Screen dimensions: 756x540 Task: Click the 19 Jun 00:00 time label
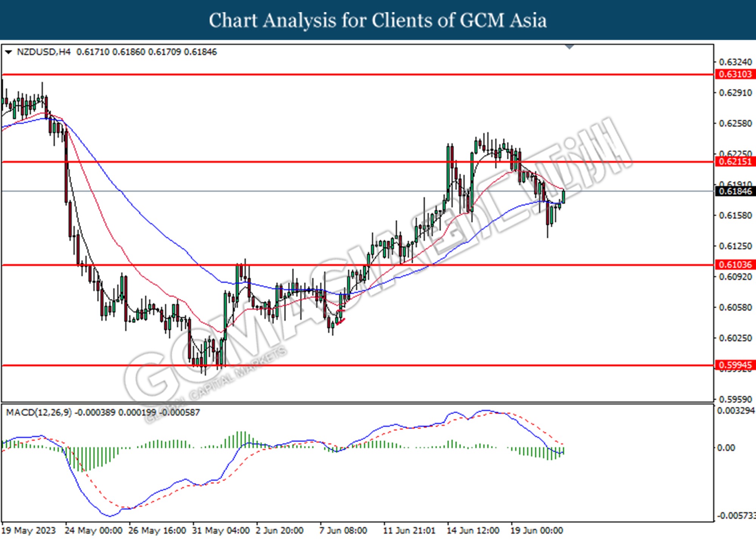537,531
